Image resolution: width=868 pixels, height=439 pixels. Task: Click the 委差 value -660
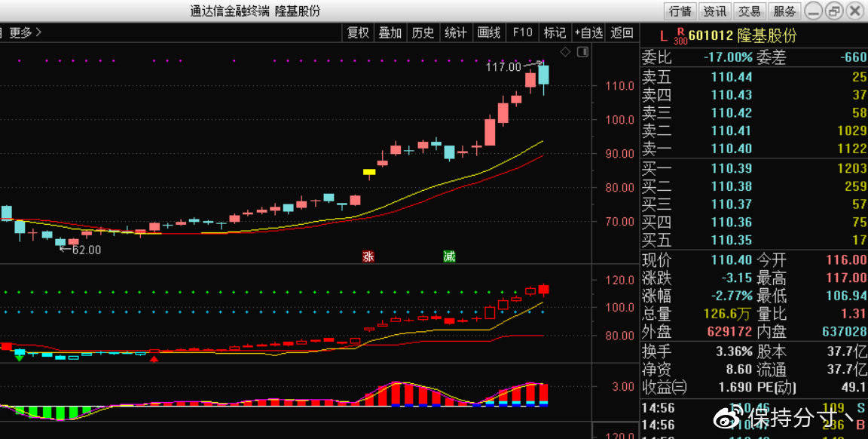pyautogui.click(x=853, y=57)
